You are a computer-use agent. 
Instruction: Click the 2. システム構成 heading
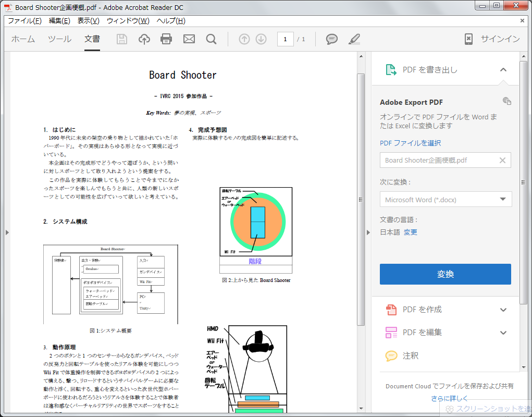tap(65, 222)
